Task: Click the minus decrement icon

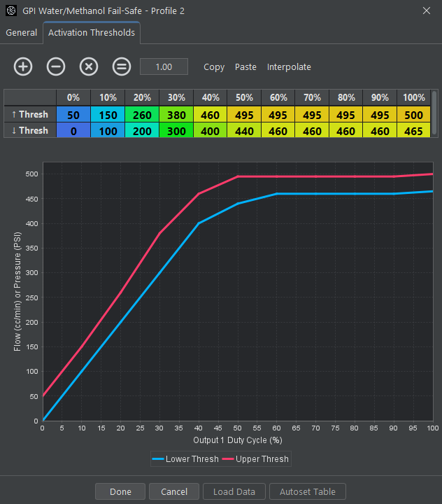Action: pyautogui.click(x=56, y=67)
